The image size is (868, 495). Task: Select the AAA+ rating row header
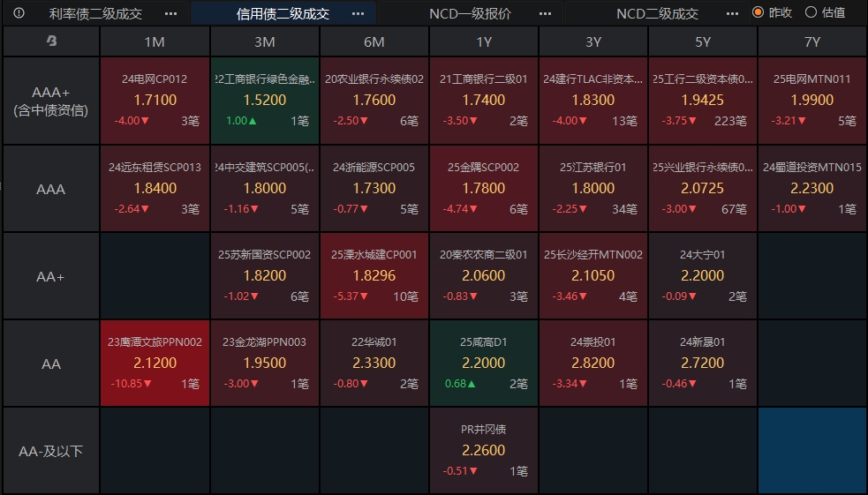[51, 101]
